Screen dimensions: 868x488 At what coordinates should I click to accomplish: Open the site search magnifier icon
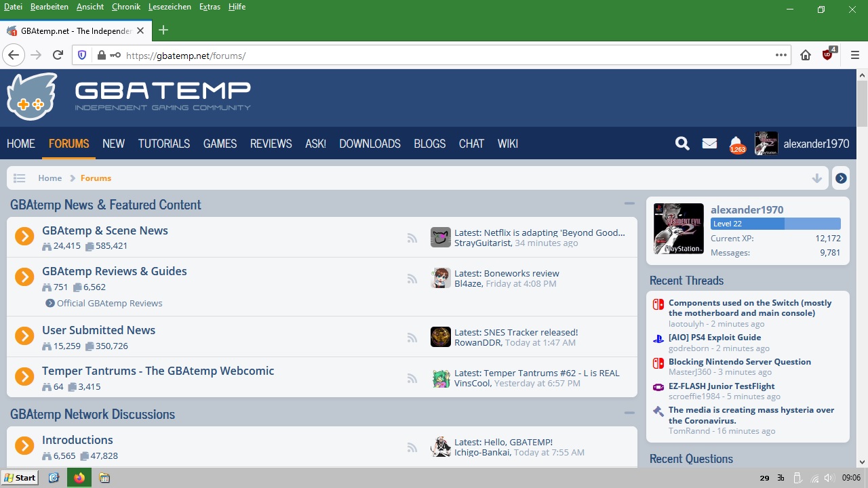[682, 143]
